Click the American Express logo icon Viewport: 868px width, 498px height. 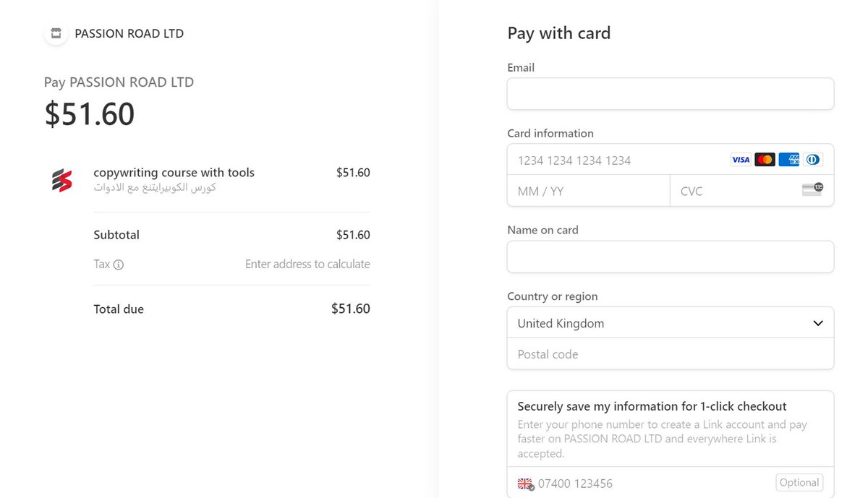789,160
